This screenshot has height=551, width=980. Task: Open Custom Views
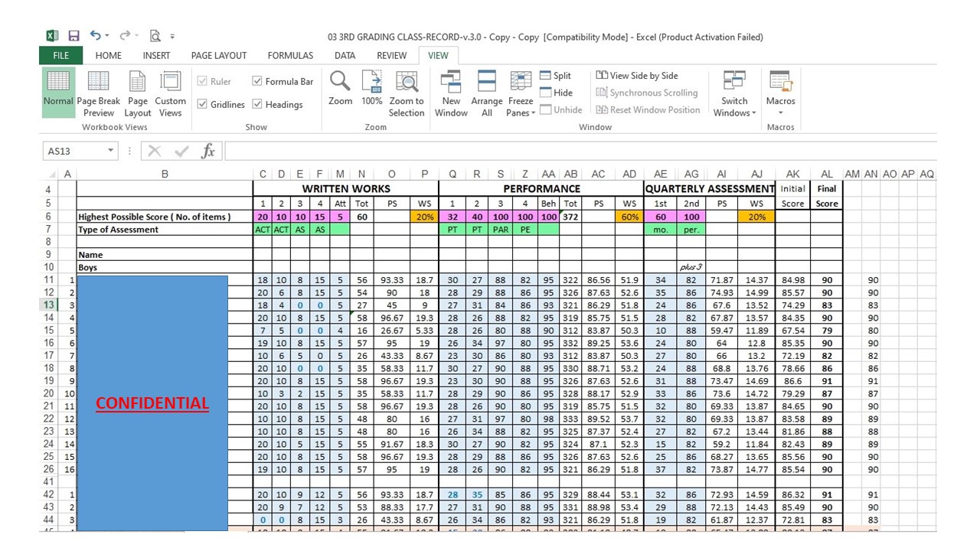[170, 93]
